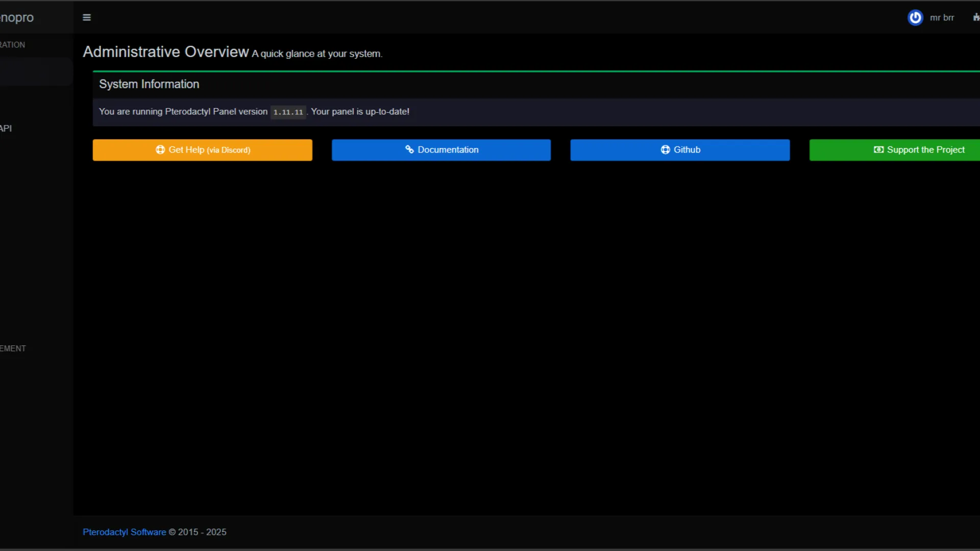Screen dimensions: 980x551
Task: Click the icon beside the Github label
Action: click(x=665, y=149)
